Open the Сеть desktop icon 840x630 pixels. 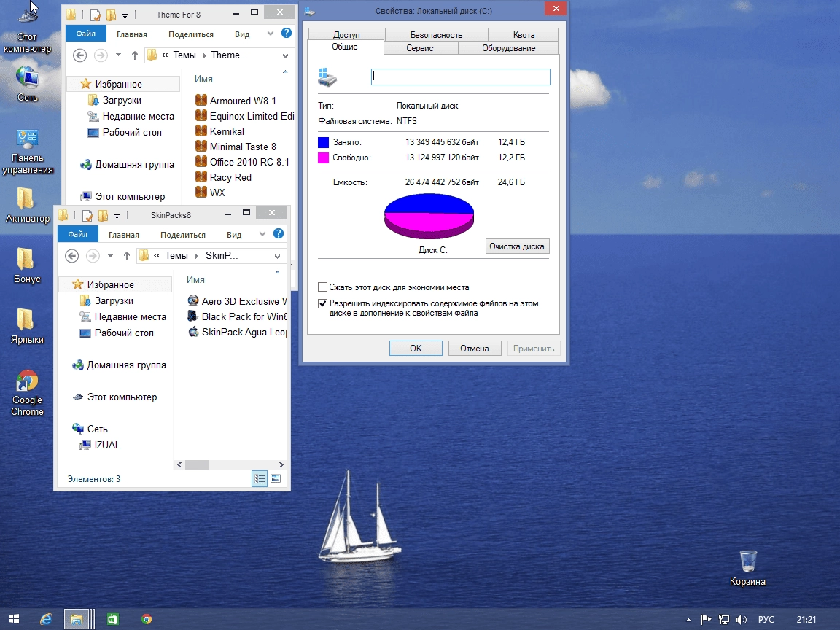(27, 84)
